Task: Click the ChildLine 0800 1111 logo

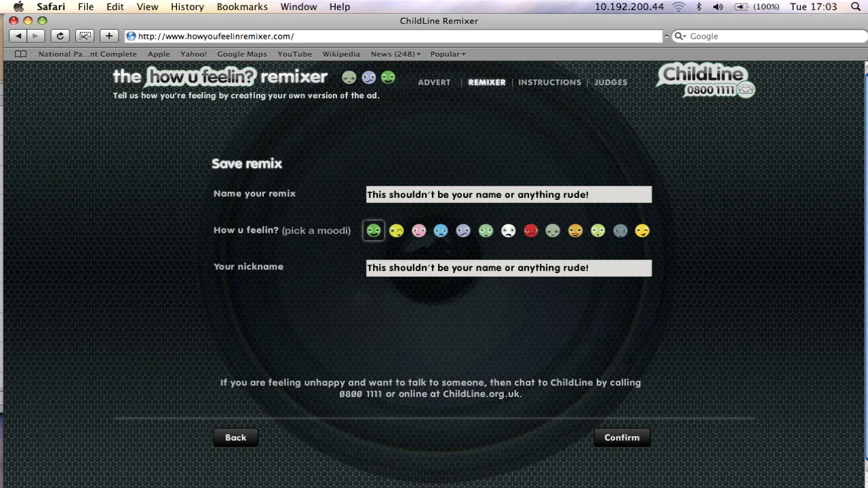Action: pyautogui.click(x=705, y=81)
